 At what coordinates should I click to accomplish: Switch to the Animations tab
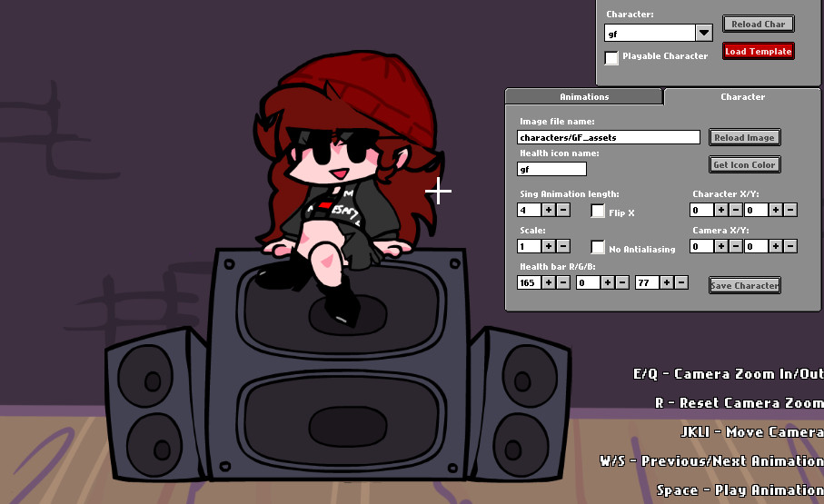[584, 96]
